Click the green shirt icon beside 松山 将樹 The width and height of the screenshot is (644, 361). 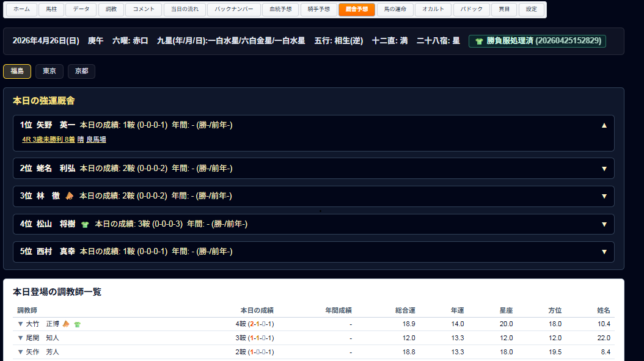click(85, 224)
